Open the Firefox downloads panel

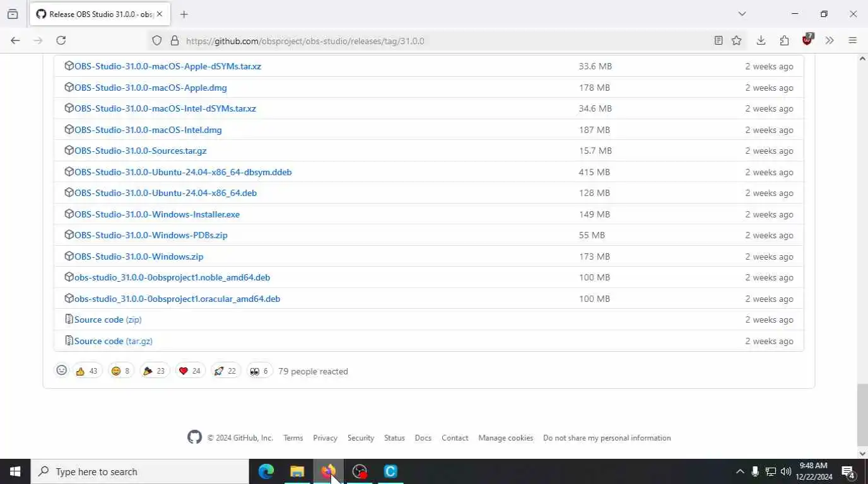(761, 40)
